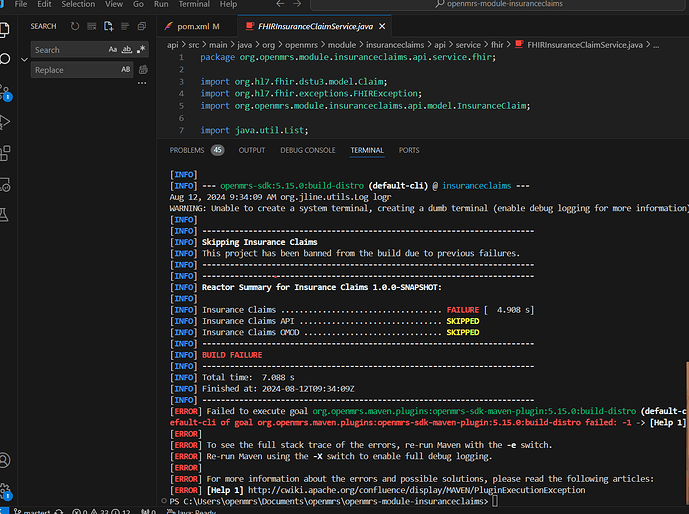Click the ports forwarded status item

pyautogui.click(x=148, y=511)
